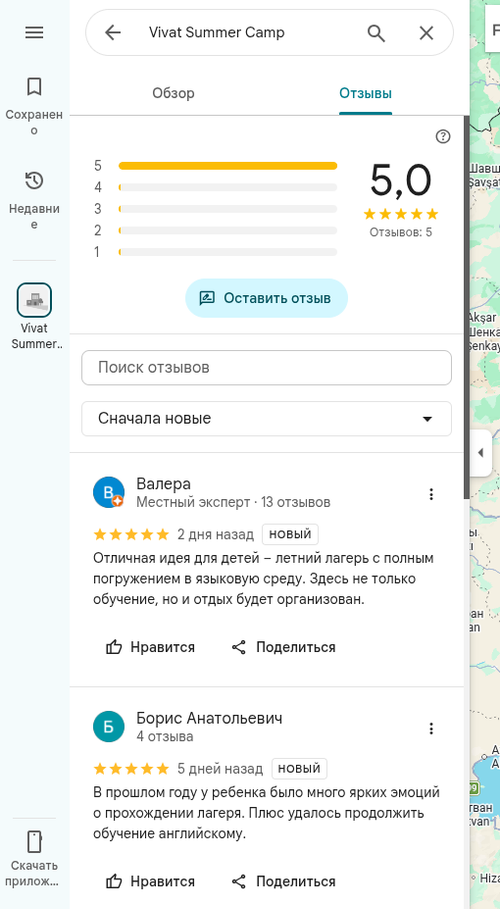Viewport: 500px width, 909px height.
Task: Share Борис Анатольевич's review with Поделиться
Action: click(x=283, y=882)
